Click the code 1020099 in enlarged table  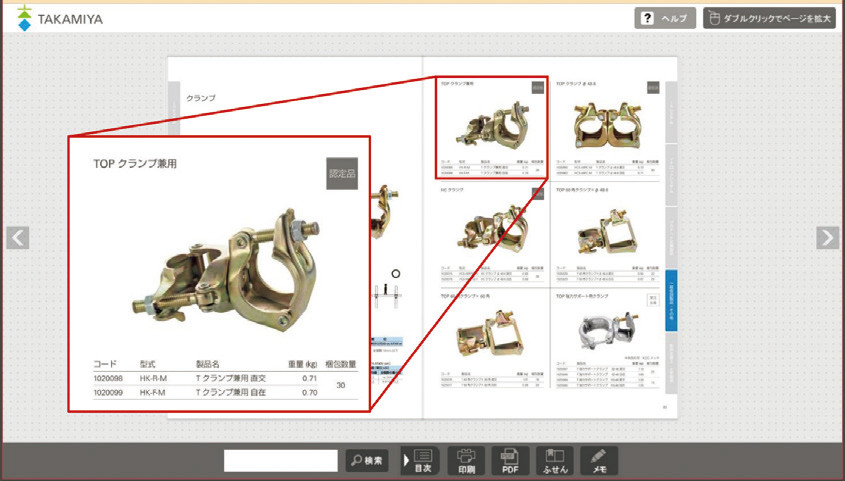pyautogui.click(x=108, y=393)
